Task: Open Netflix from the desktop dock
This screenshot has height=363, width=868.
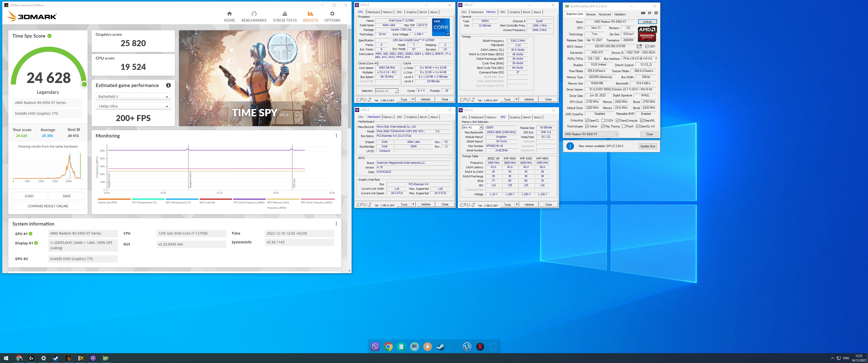Action: point(480,347)
